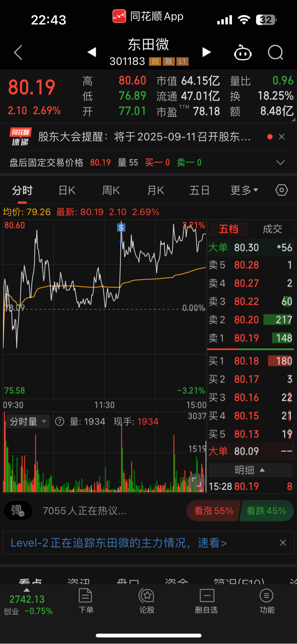This screenshot has width=297, height=644.
Task: Open the robot assistant icon
Action: [x=243, y=52]
